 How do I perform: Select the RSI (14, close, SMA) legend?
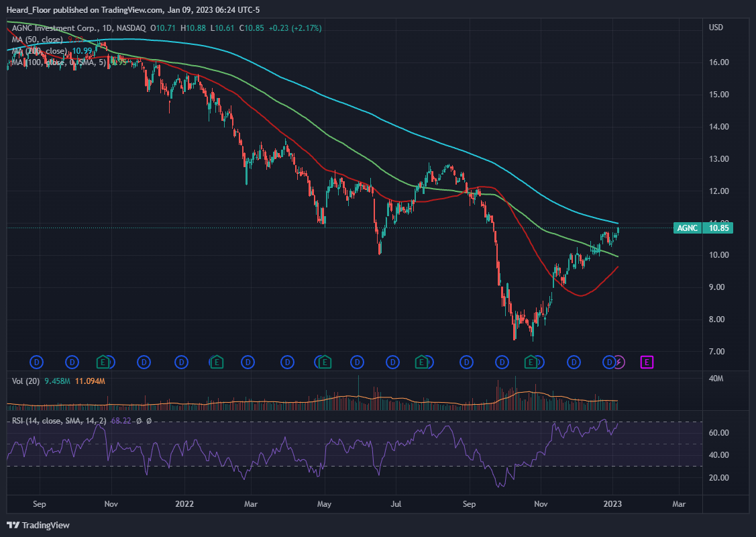59,421
